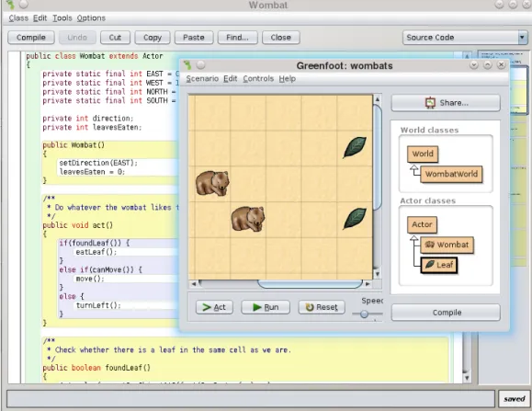Viewport: 532px width, 411px height.
Task: Click the world view's scroll right arrow
Action: 368,284
